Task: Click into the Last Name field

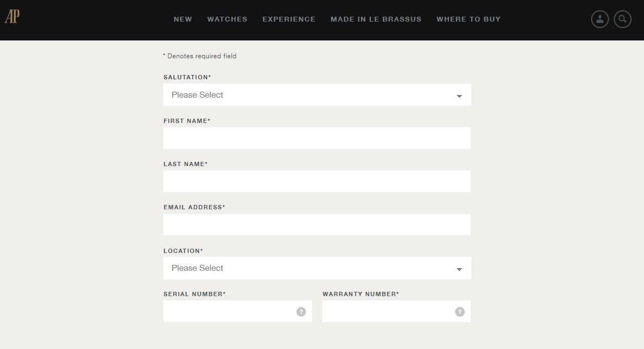Action: [317, 181]
